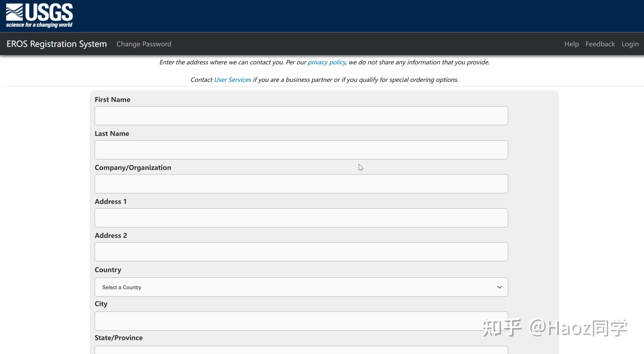Viewport: 644px width, 354px height.
Task: Click the USGS logo
Action: [39, 12]
